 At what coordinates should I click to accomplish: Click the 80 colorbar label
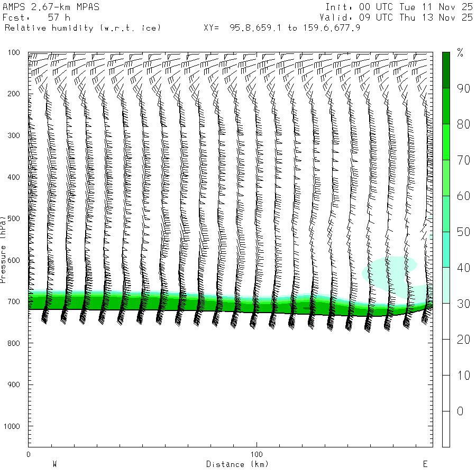(463, 124)
